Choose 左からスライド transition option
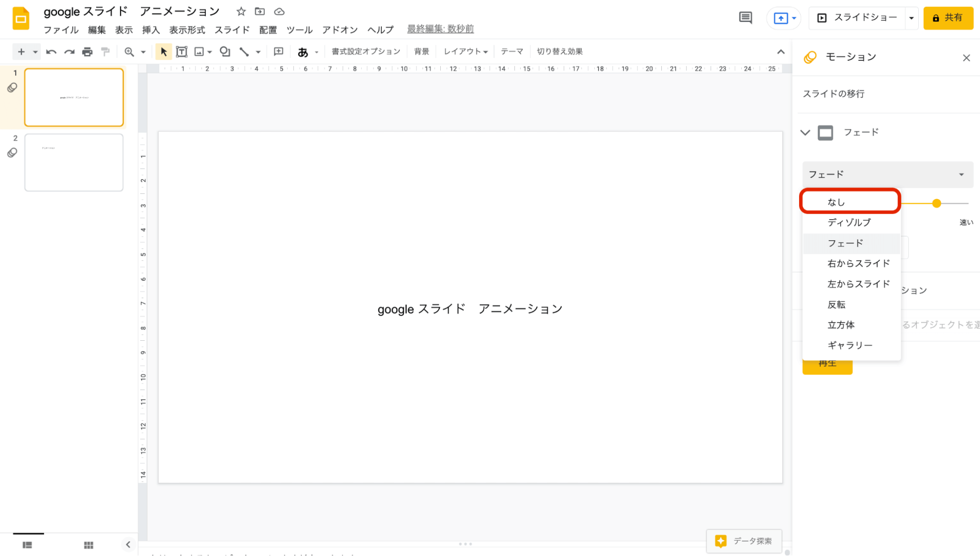Viewport: 980px width, 556px height. pos(851,284)
